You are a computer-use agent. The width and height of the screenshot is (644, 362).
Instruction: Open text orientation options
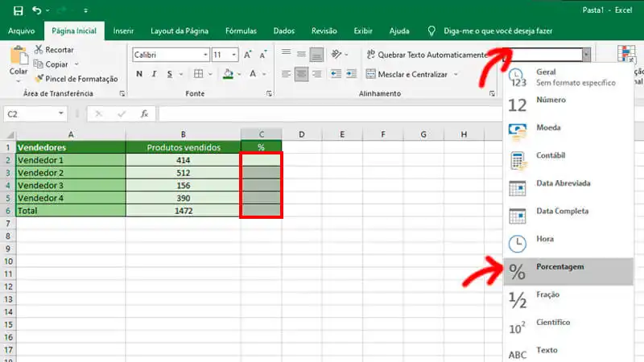tap(336, 54)
